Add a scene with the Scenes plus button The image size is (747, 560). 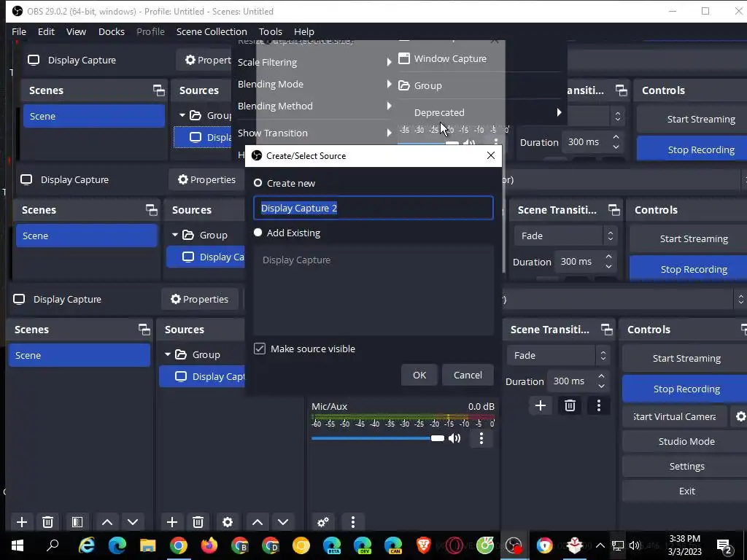click(x=21, y=522)
